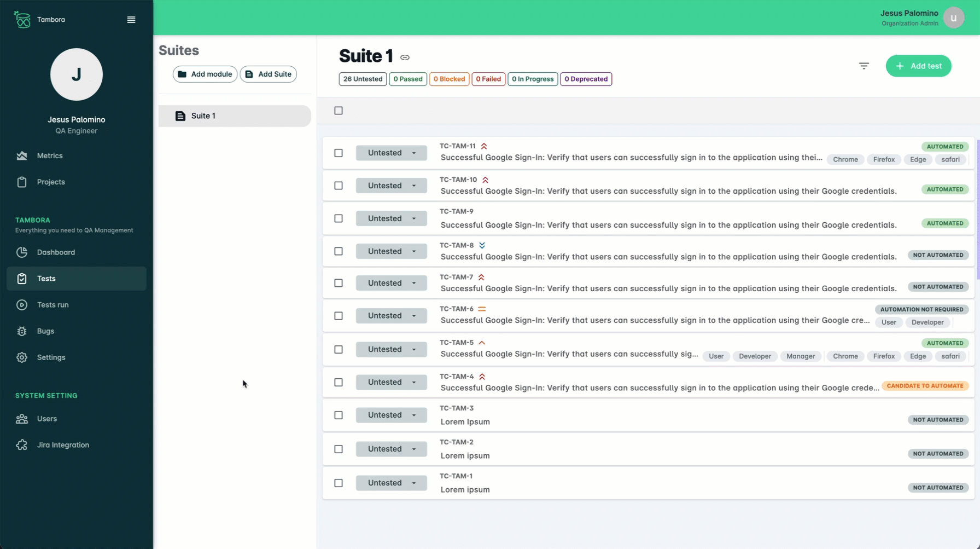Screen dimensions: 980x549
Task: Open Untested status dropdown for TC-TAM-9
Action: tap(392, 218)
